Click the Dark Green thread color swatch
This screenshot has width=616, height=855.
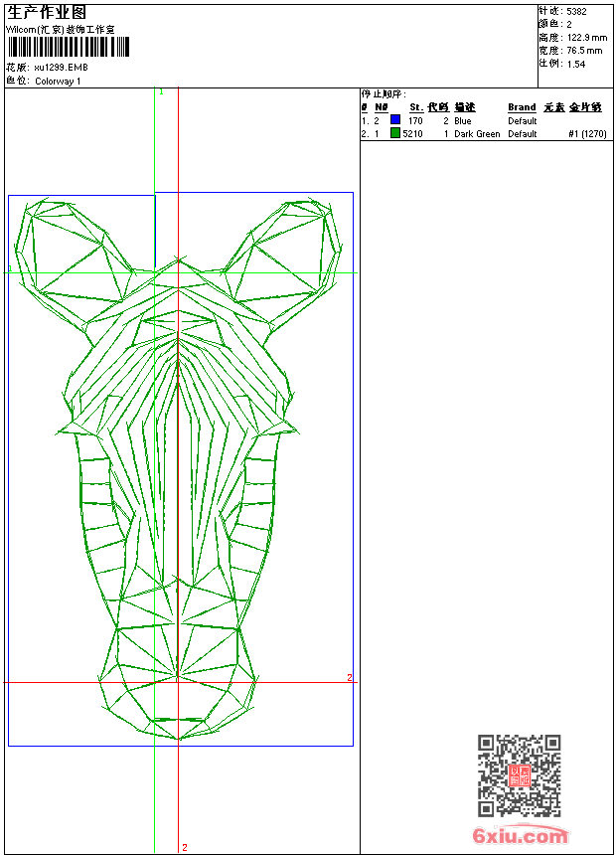point(395,133)
